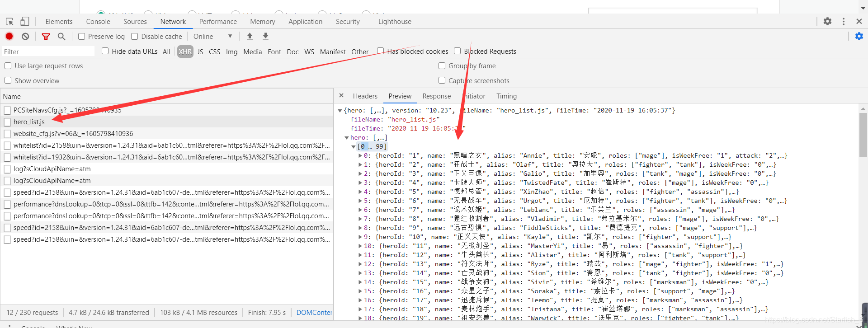Filter requests by JS type
This screenshot has height=328, width=868.
coord(200,52)
